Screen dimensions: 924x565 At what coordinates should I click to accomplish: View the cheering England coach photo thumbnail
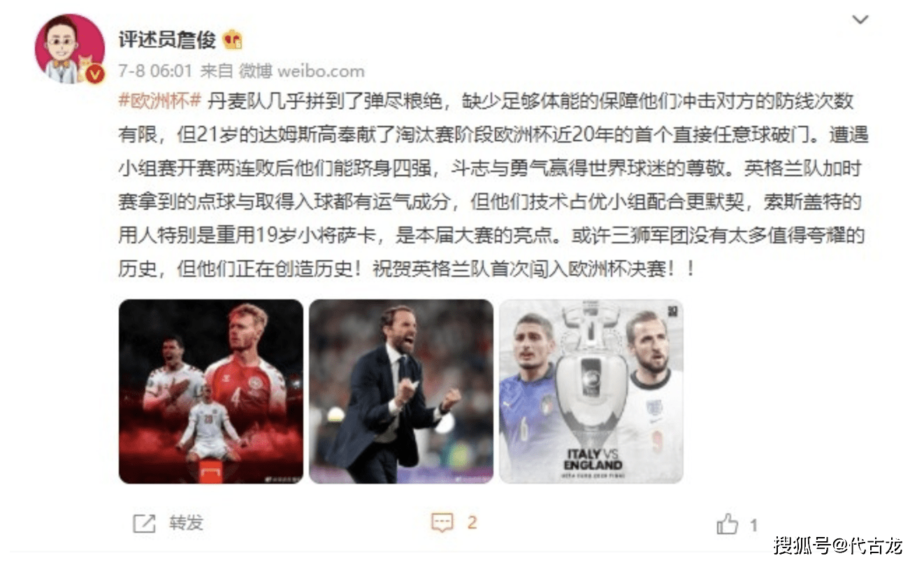[x=401, y=392]
